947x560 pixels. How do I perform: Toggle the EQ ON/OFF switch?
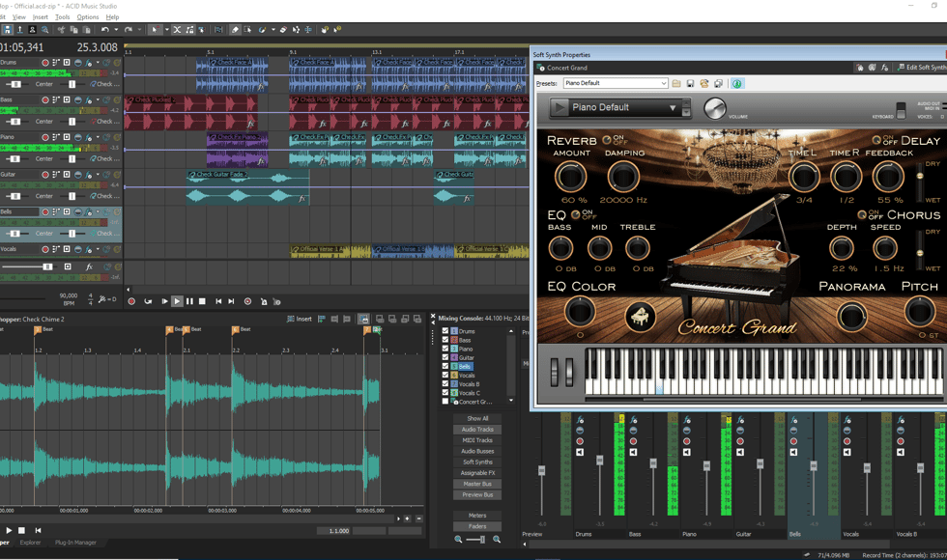[x=576, y=214]
